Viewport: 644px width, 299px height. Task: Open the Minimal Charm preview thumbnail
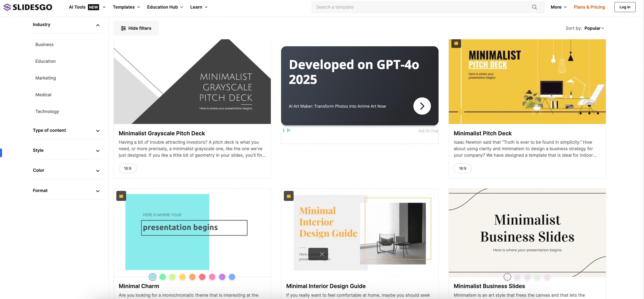click(192, 232)
